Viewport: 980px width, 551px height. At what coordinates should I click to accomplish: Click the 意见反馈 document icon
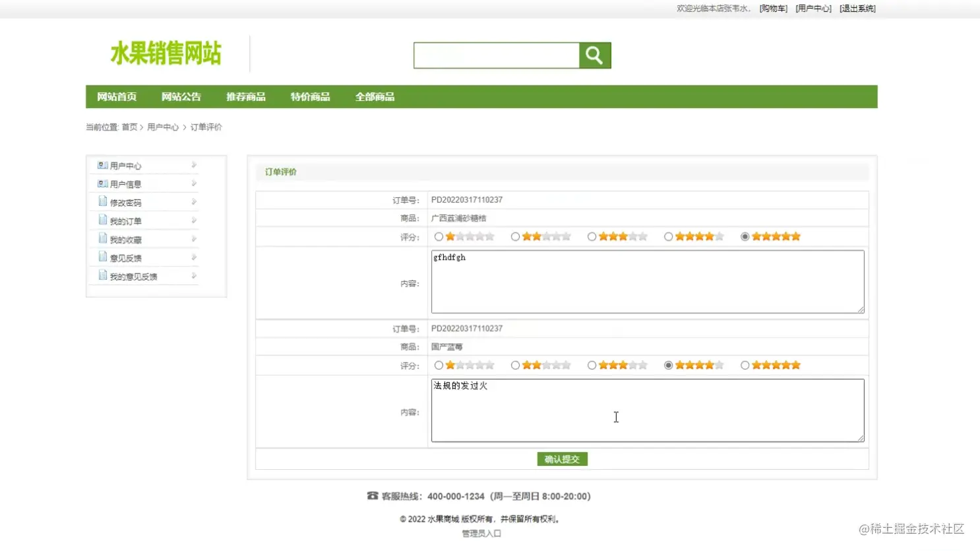tap(103, 257)
